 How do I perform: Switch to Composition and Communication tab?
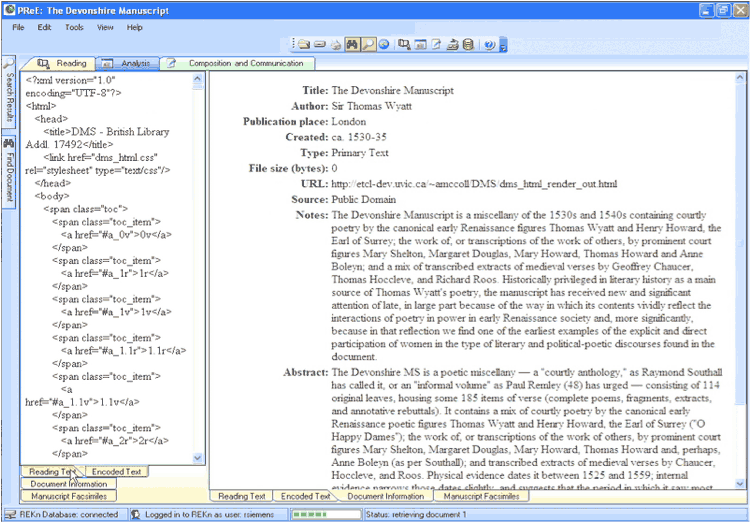click(x=238, y=63)
